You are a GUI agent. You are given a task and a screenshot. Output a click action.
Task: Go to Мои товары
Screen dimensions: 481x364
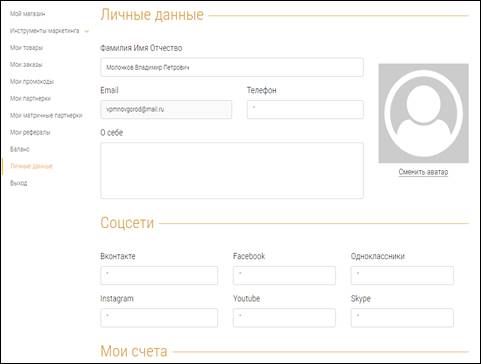[x=26, y=48]
